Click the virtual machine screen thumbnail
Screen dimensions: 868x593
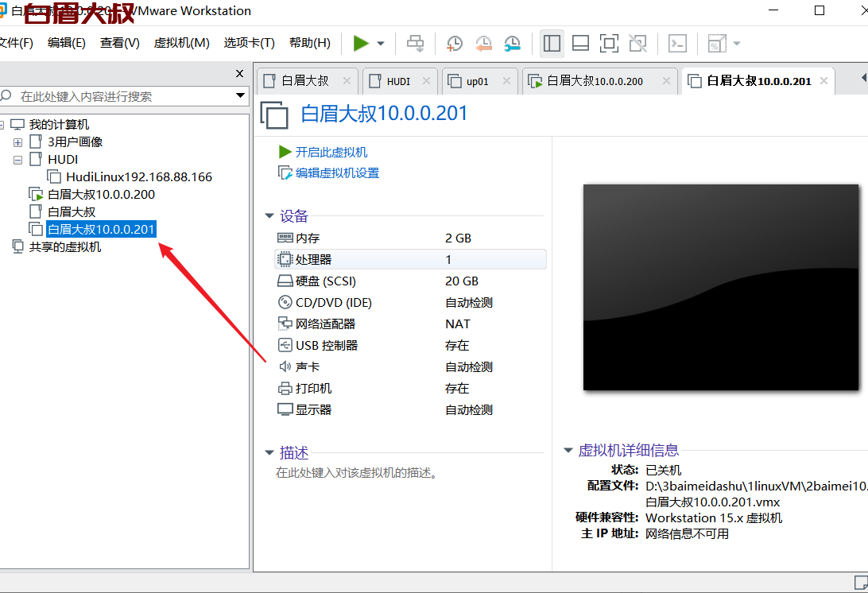point(721,288)
